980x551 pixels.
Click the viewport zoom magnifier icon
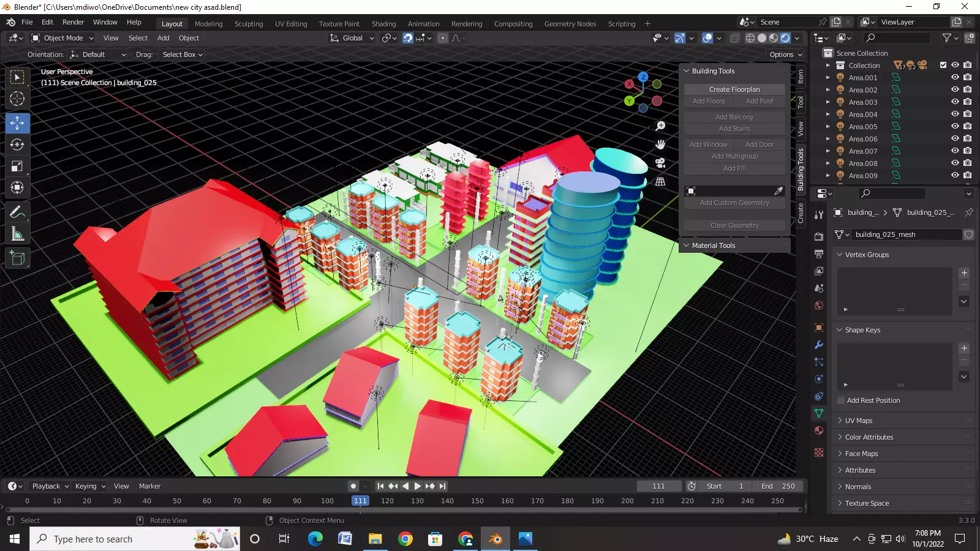[660, 126]
